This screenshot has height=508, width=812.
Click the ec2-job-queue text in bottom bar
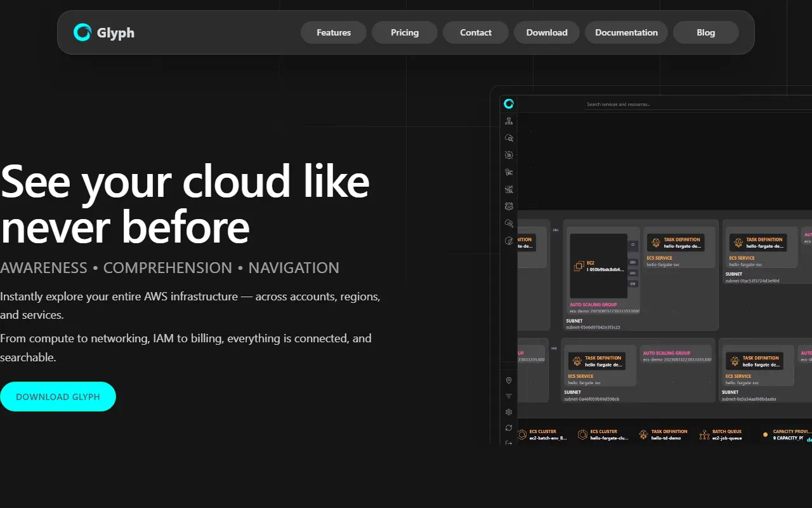pos(726,438)
